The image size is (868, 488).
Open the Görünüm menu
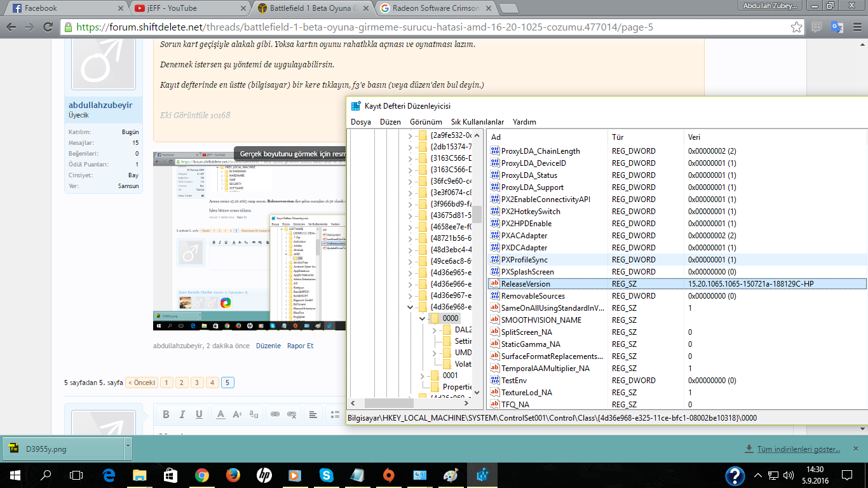click(426, 122)
